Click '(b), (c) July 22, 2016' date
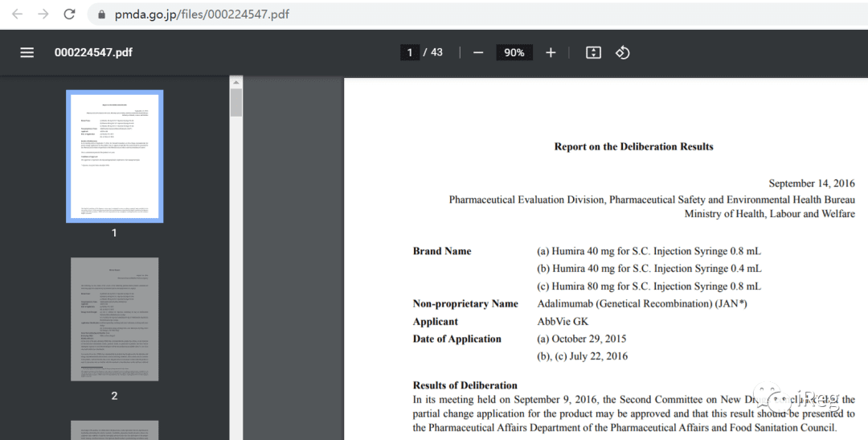Viewport: 868px width, 440px height. pyautogui.click(x=583, y=356)
